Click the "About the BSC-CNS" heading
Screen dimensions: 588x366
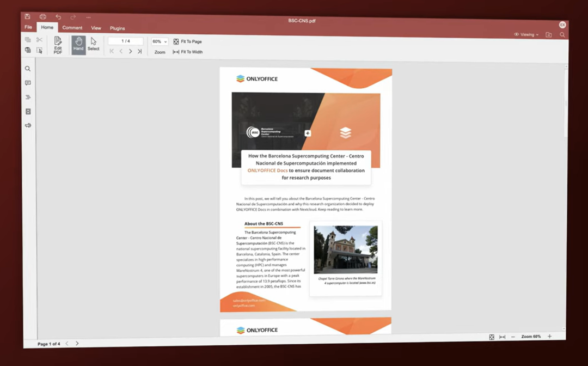click(264, 224)
